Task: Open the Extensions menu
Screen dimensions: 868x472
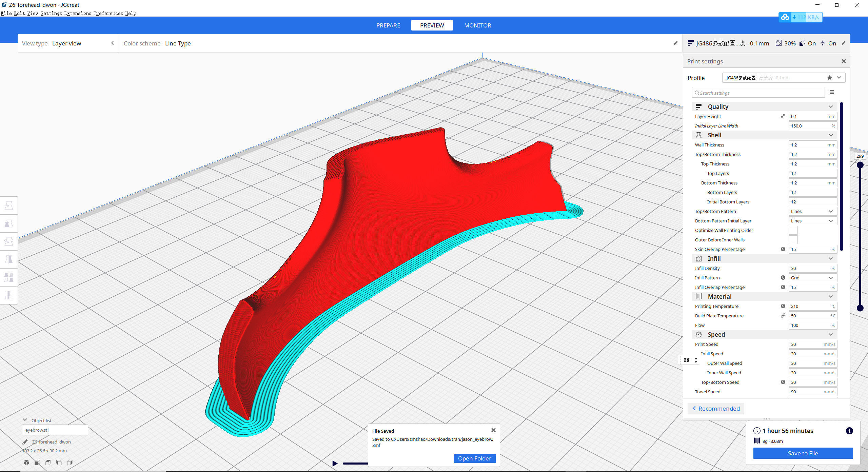Action: coord(77,13)
